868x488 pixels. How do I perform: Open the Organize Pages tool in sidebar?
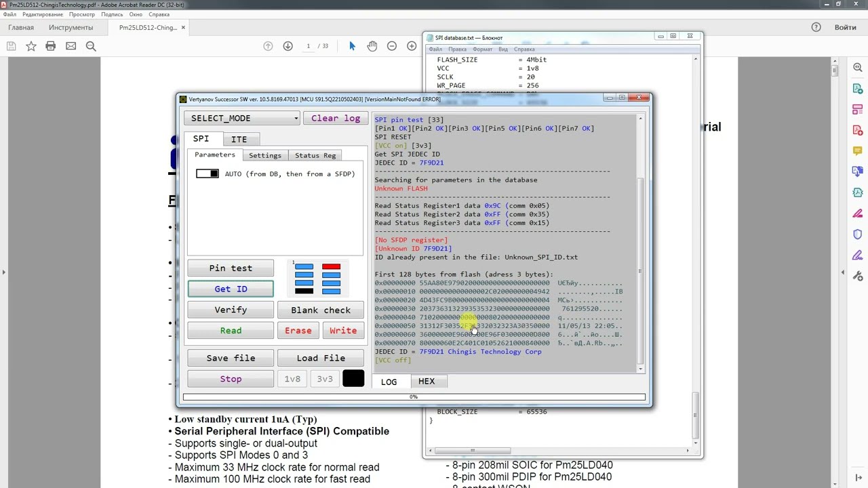point(858,110)
